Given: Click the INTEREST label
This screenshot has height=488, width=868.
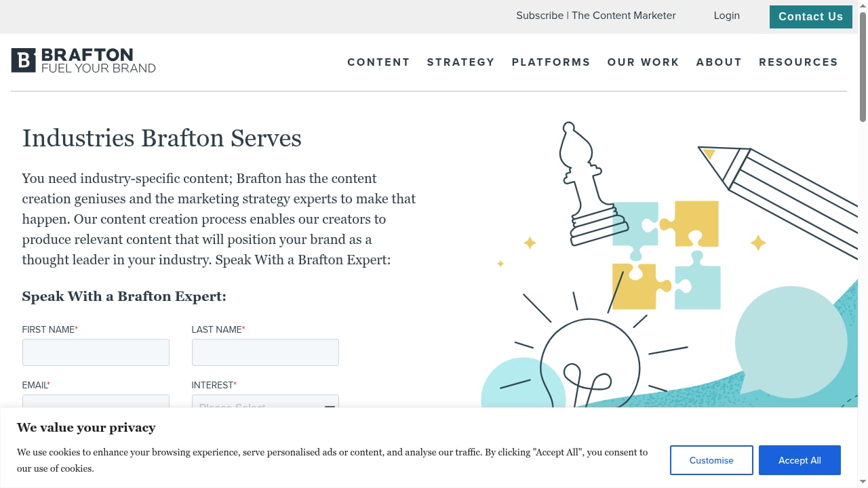Looking at the screenshot, I should pos(214,385).
